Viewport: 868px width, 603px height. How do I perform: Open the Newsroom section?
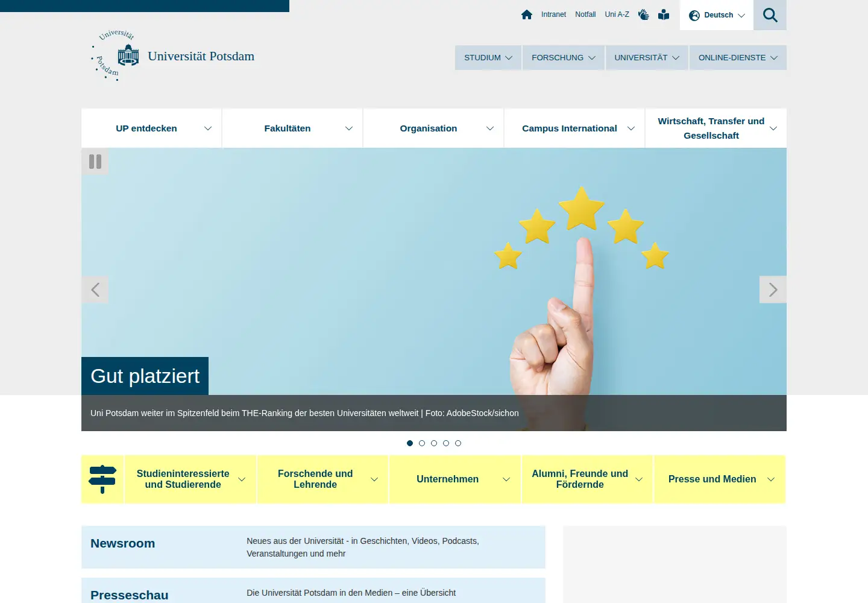point(313,547)
